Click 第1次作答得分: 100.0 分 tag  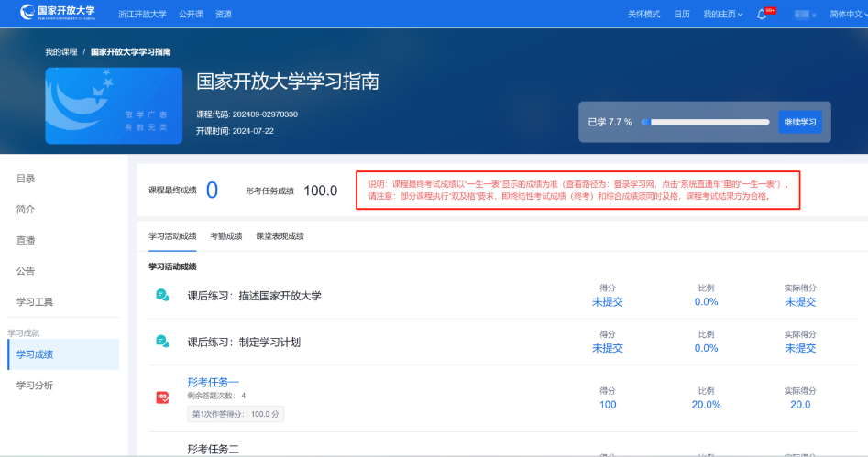coord(236,414)
